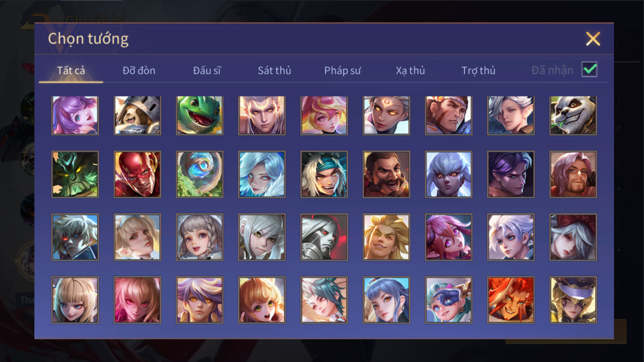Viewport: 644px width, 362px height.
Task: Open the Đấu sĩ tab
Action: pos(207,70)
